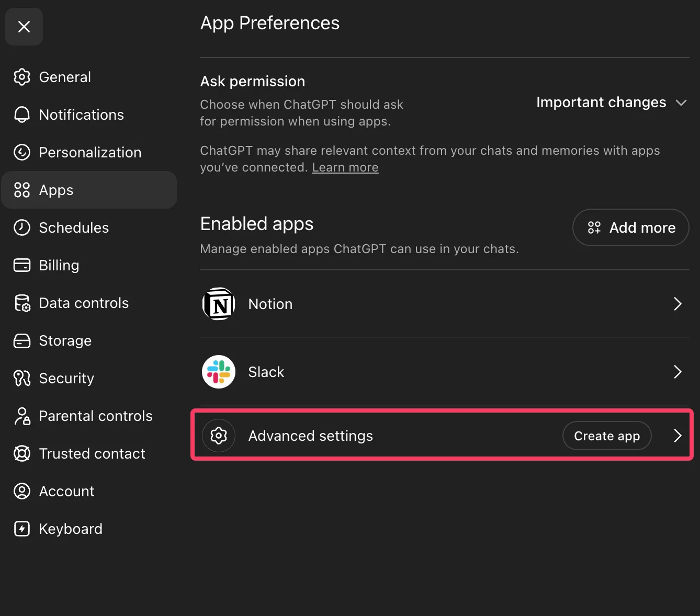This screenshot has height=616, width=700.
Task: Click the Notion app name text
Action: (270, 304)
